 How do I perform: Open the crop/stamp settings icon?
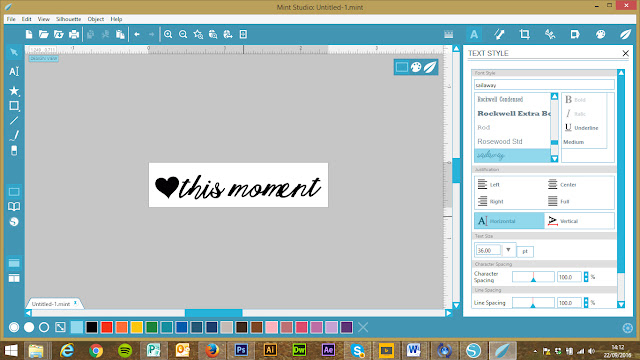point(524,35)
